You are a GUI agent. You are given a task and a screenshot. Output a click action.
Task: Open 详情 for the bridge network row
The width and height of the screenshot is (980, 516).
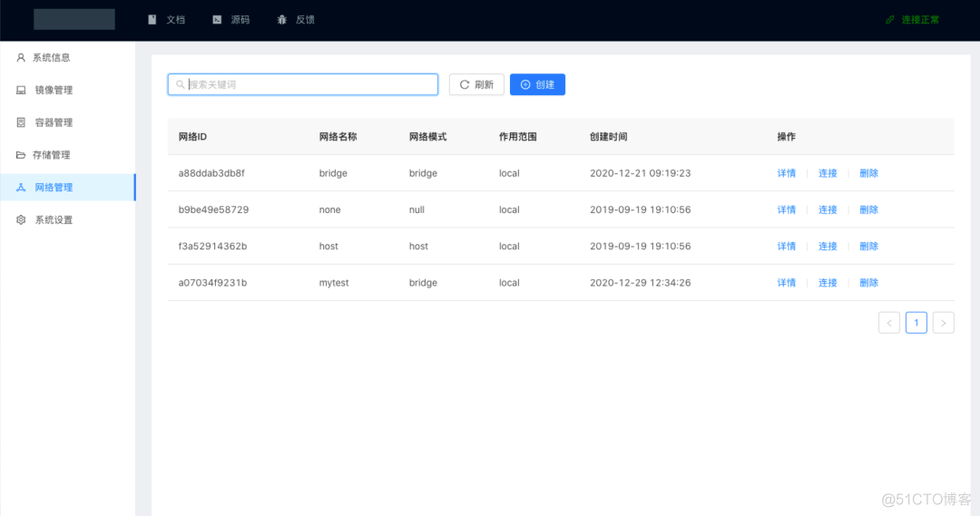pyautogui.click(x=786, y=173)
